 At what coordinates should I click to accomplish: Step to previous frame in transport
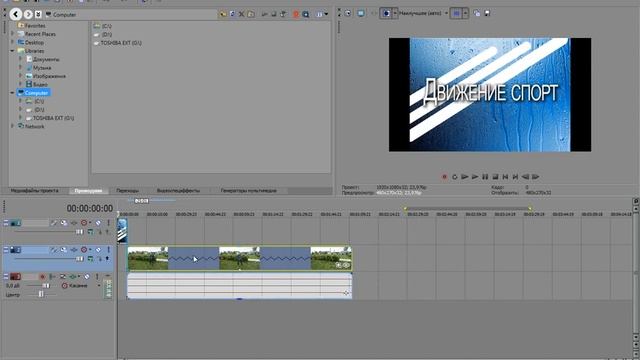525,177
